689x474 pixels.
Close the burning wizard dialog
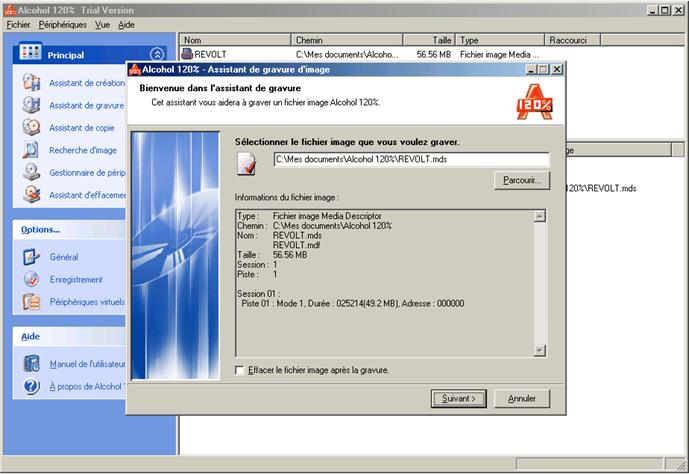tap(557, 69)
